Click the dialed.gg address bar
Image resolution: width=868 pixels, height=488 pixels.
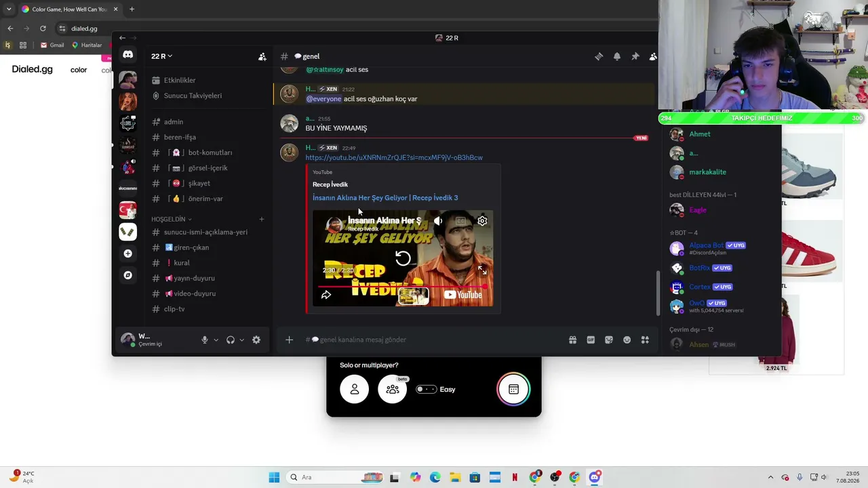(x=84, y=28)
